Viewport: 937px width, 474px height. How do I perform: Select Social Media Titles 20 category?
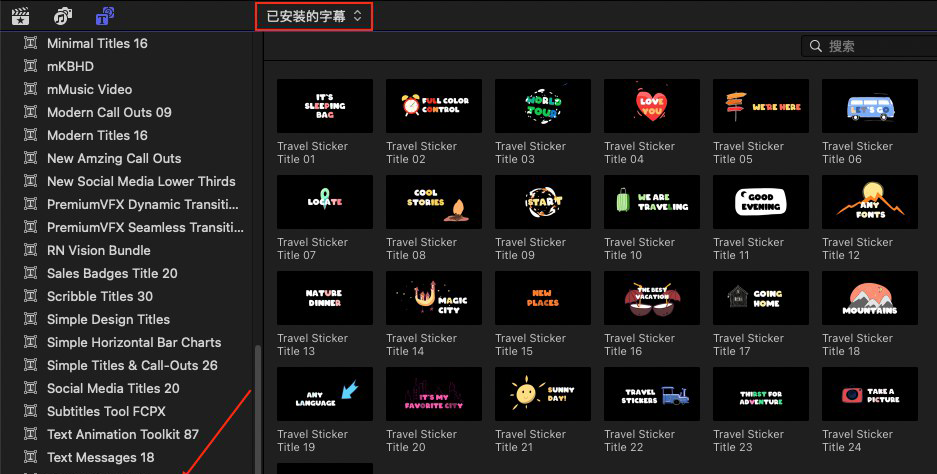pos(113,388)
